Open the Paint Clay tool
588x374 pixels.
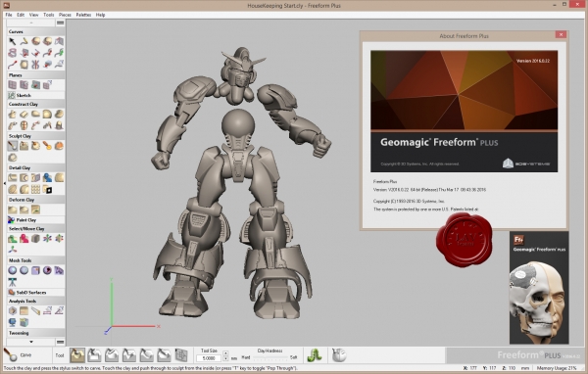tap(36, 220)
